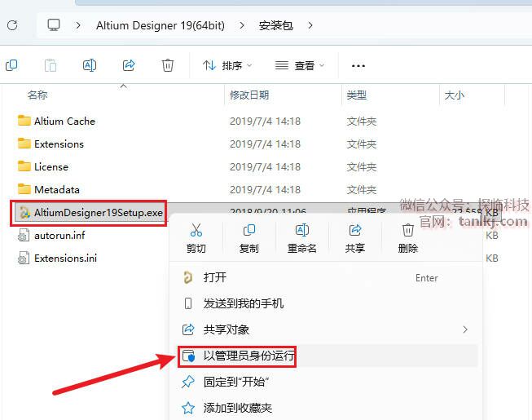Choose 添加到收藏夹 menu entry
Screen dimensions: 532x420
click(x=325, y=408)
